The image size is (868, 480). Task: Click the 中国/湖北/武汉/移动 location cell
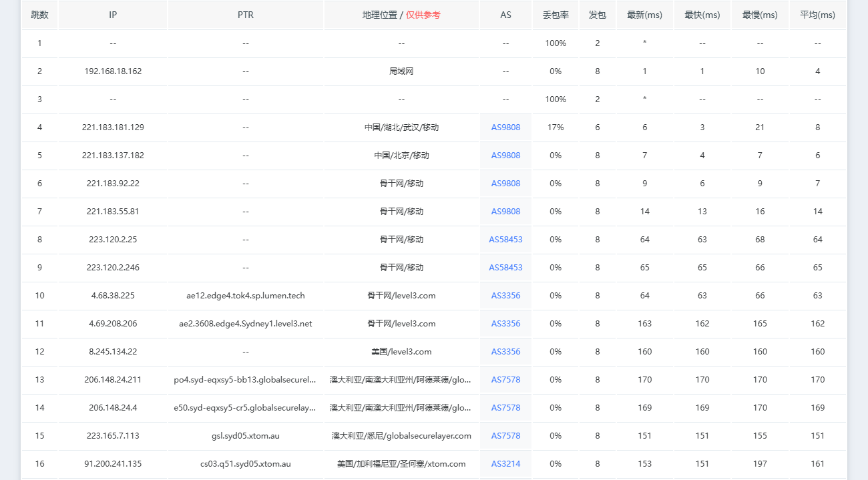[401, 128]
